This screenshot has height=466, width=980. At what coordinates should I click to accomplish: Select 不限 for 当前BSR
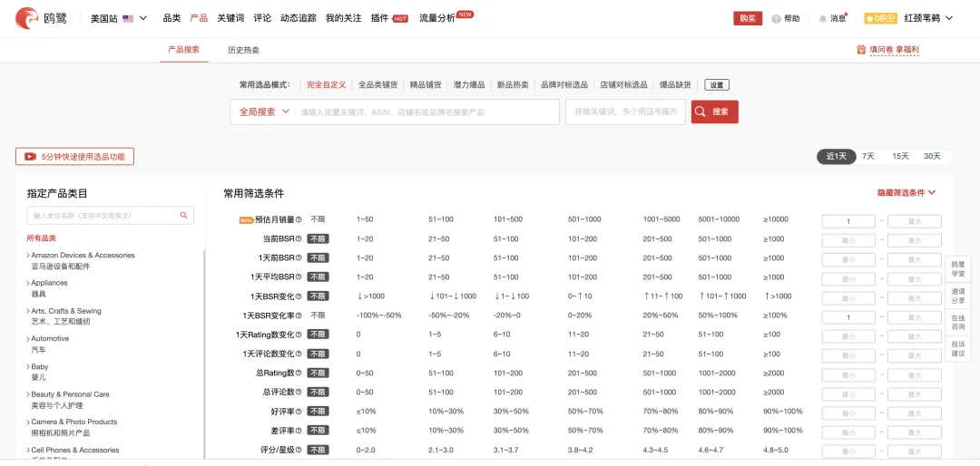[x=318, y=238]
